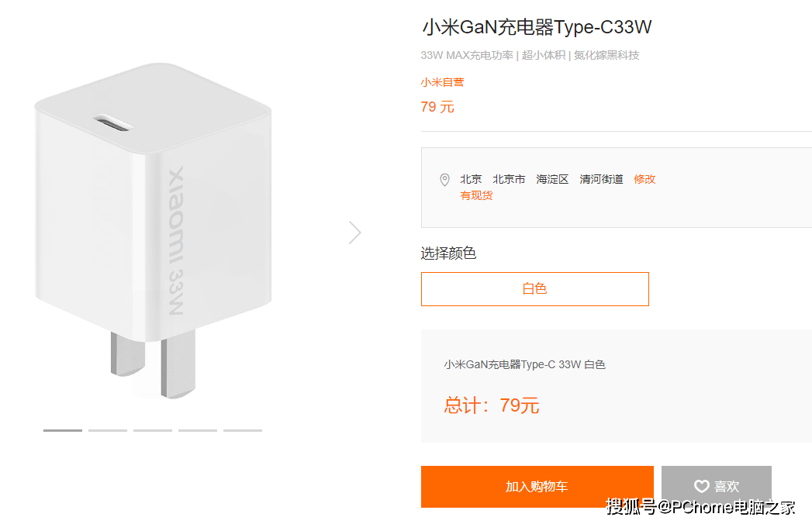812x524 pixels.
Task: Show the first product image indicator
Action: (63, 430)
